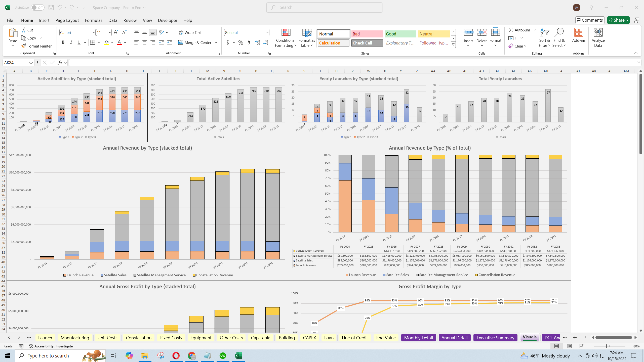
Task: Open the Formulas ribbon tab
Action: coord(94,20)
